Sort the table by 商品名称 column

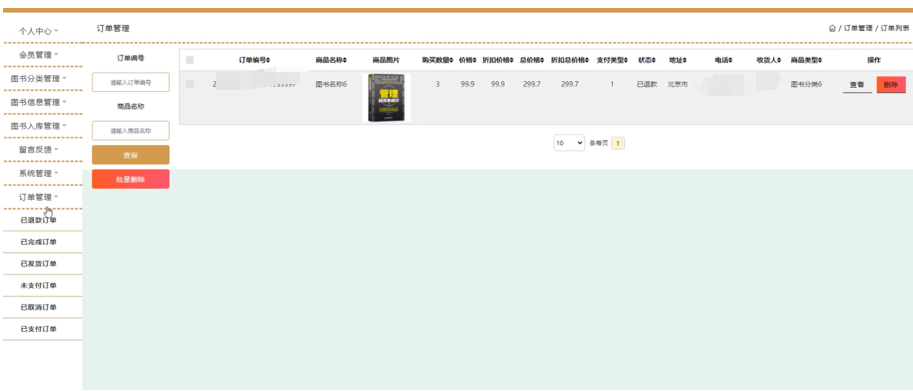point(331,60)
